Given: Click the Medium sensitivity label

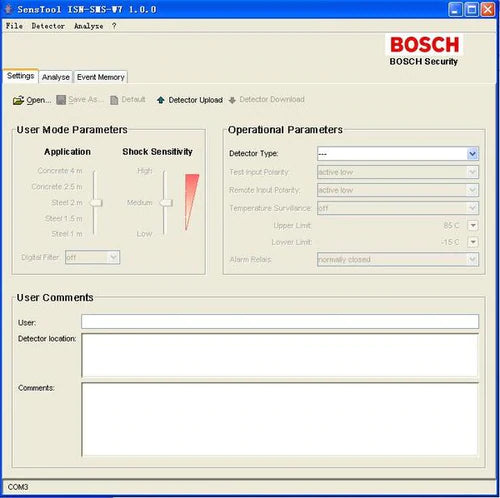Looking at the screenshot, I should tap(140, 203).
